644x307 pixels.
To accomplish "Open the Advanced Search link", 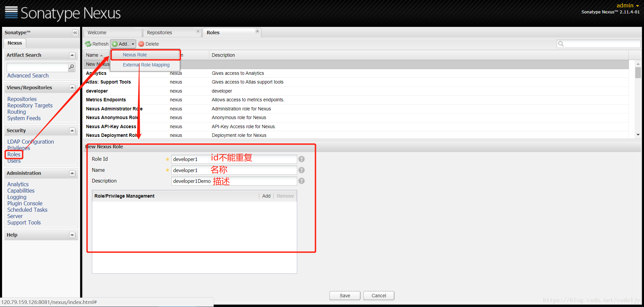I will 28,76.
